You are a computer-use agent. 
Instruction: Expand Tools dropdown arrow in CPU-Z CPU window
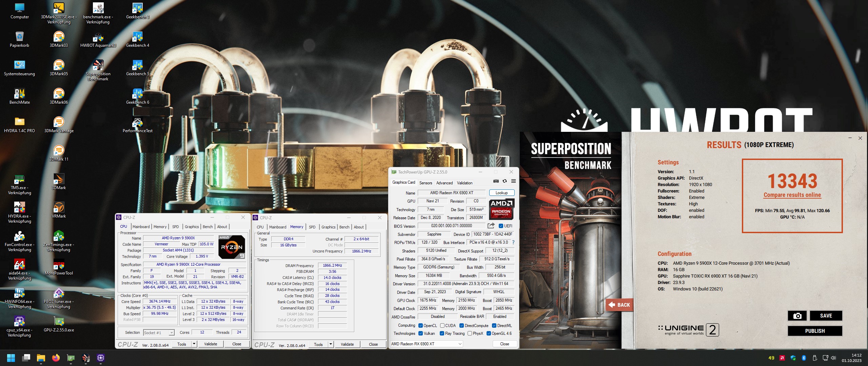(x=194, y=344)
